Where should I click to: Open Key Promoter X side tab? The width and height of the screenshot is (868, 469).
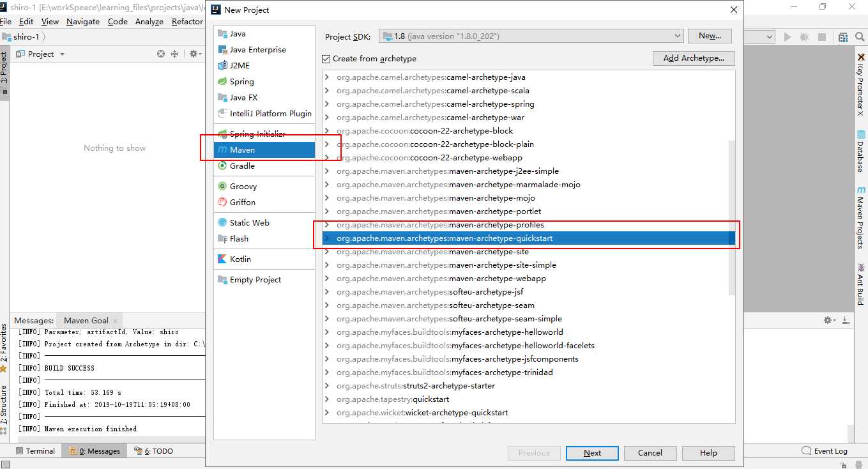point(861,83)
